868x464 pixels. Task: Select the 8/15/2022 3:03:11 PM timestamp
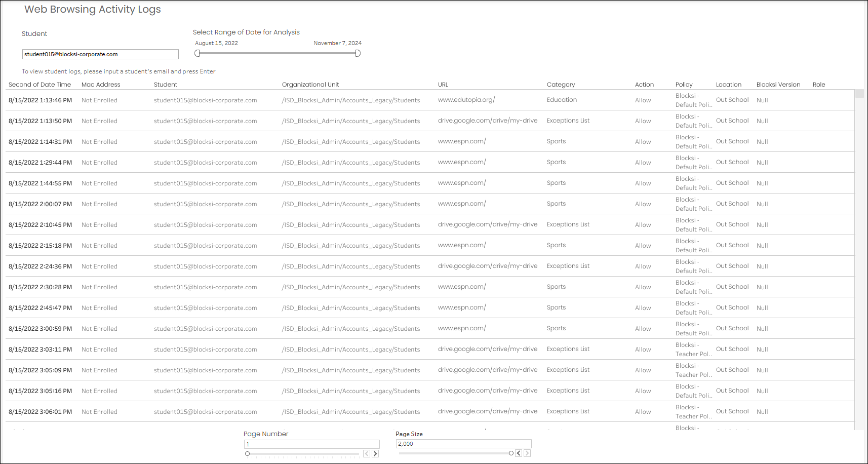pos(40,350)
